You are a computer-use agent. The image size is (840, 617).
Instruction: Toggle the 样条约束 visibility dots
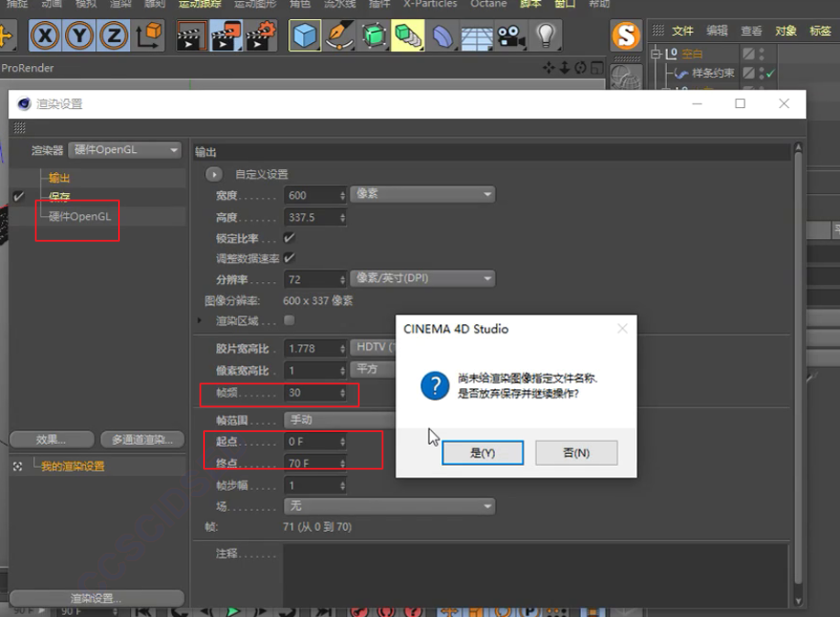762,73
